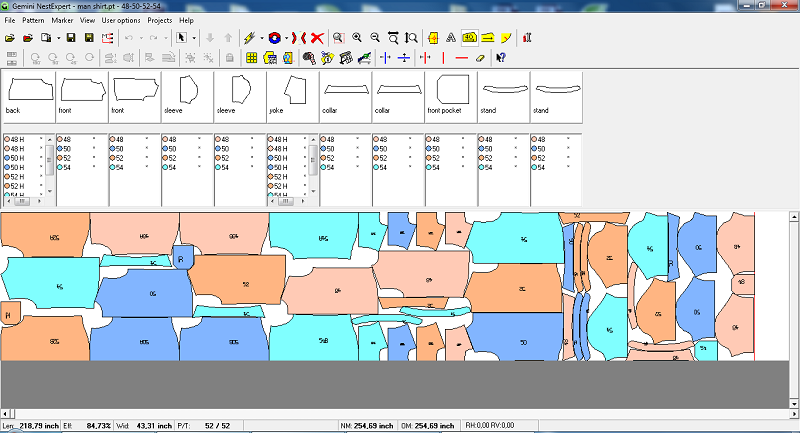
Task: Click the letter A text icon
Action: coord(451,38)
